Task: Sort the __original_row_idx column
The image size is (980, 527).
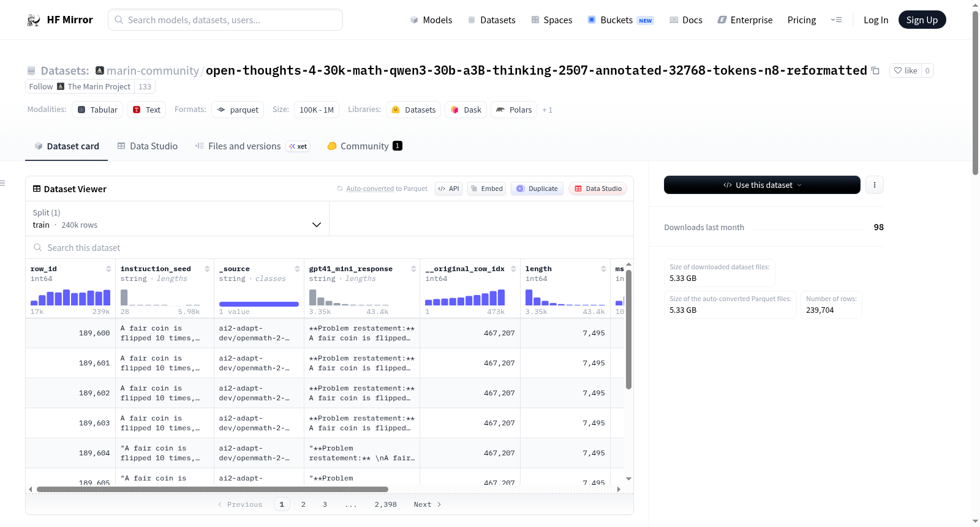Action: [x=513, y=269]
